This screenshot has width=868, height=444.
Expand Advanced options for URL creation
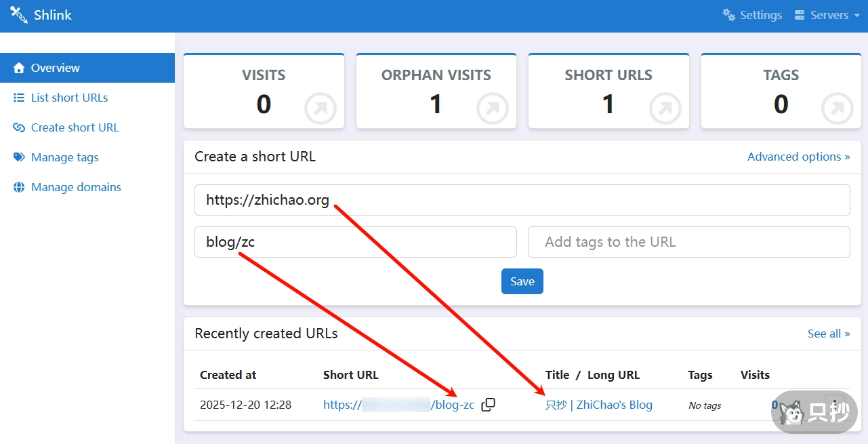(x=798, y=157)
